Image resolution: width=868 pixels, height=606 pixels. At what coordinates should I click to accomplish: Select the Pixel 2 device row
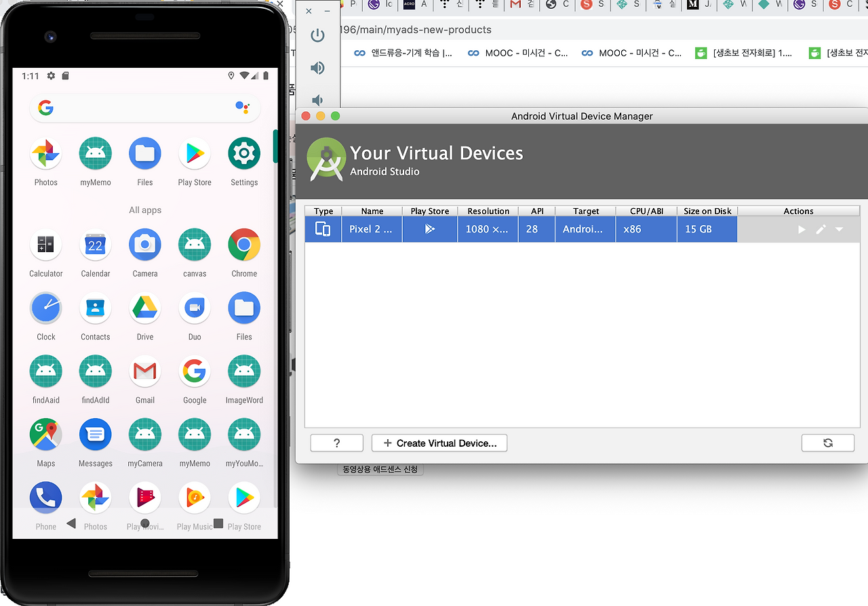click(x=372, y=229)
